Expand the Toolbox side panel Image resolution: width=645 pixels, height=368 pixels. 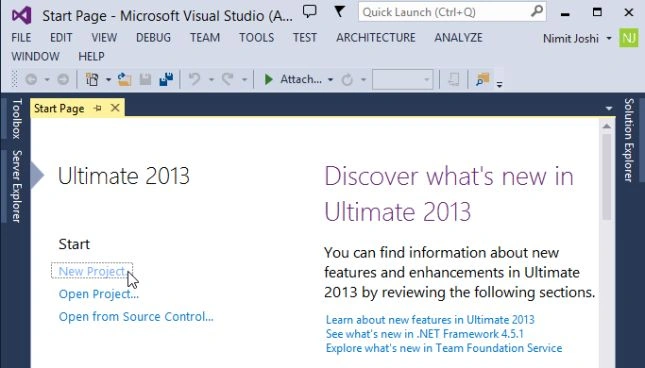pyautogui.click(x=16, y=118)
